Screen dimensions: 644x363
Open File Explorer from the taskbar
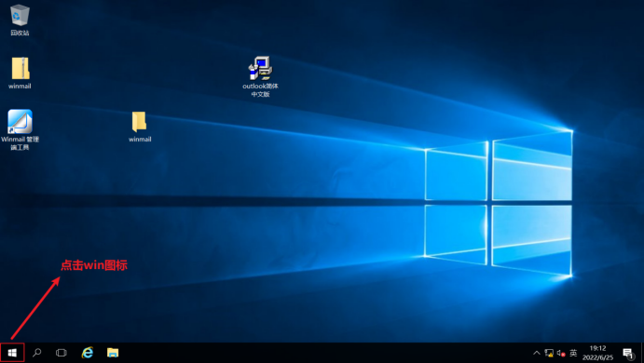[x=113, y=353]
